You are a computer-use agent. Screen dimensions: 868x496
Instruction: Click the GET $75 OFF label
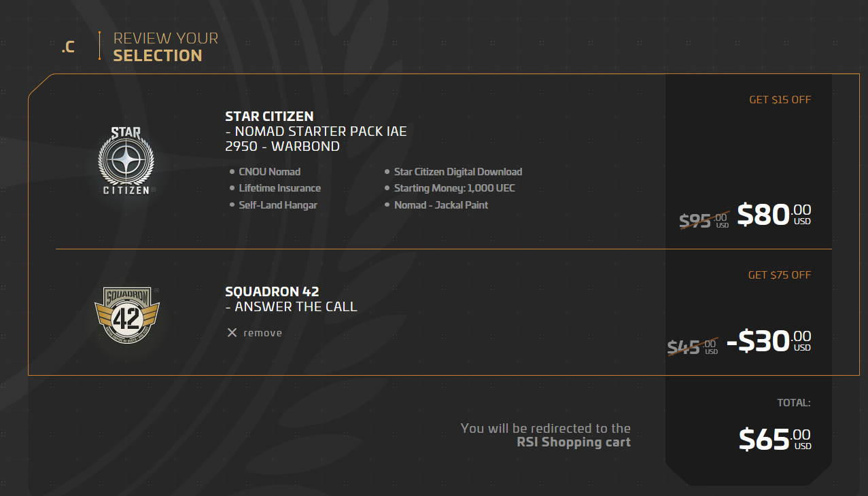click(x=779, y=275)
